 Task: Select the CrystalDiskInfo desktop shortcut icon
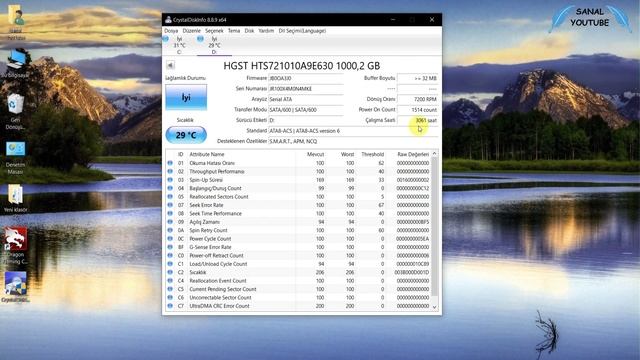(16, 287)
